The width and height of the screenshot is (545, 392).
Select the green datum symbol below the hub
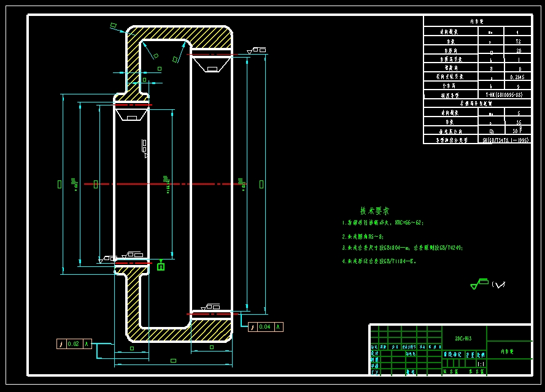[161, 265]
